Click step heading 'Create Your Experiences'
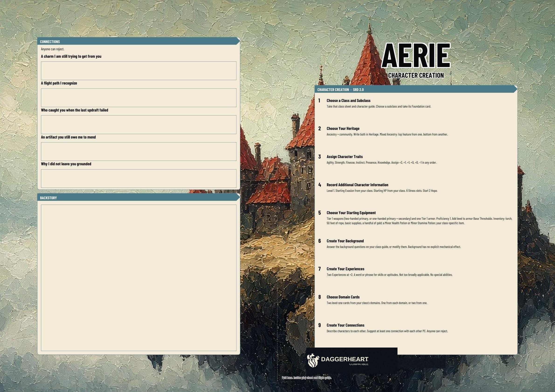555x392 pixels. coord(346,269)
